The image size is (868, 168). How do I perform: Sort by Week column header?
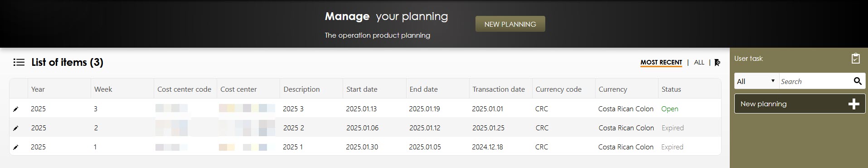click(x=103, y=89)
